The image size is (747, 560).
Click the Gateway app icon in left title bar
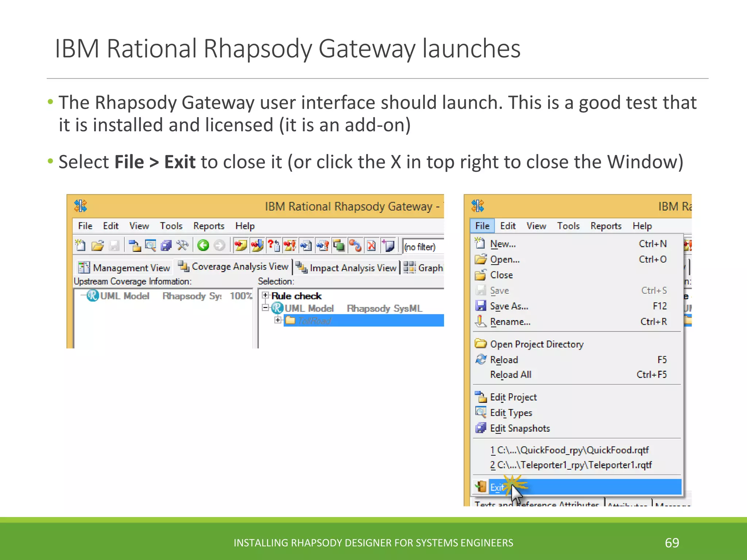coord(81,206)
